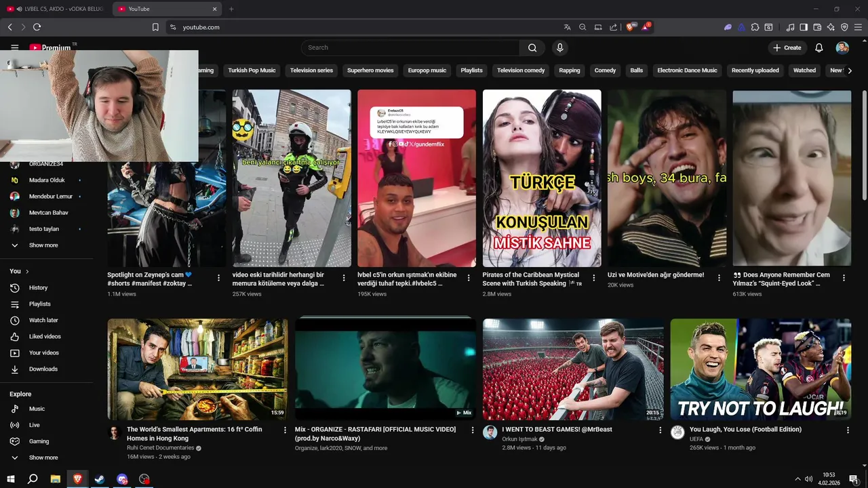Screen dimensions: 868x488
Task: Play World's Smallest Apartments thumbnail
Action: click(197, 369)
